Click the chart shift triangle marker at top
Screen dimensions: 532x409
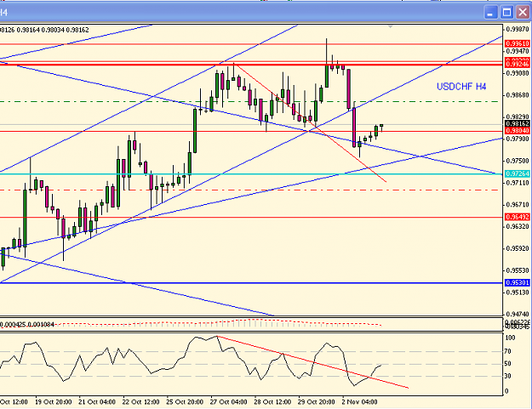391,26
